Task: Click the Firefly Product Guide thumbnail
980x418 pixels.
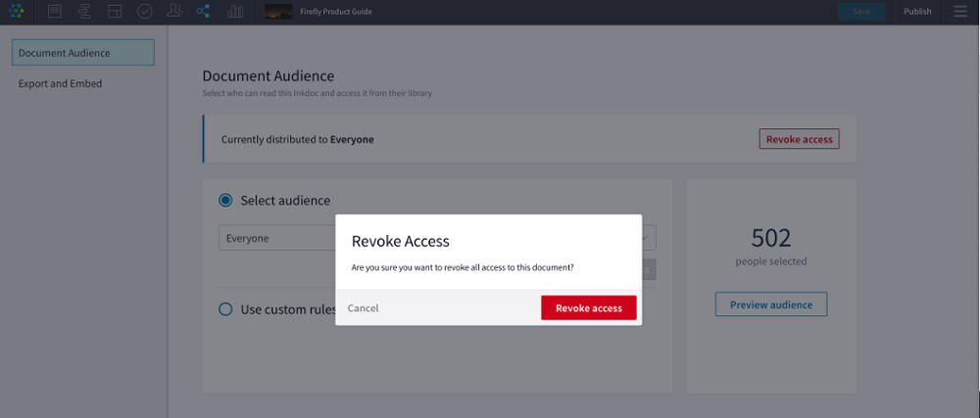Action: 278,11
